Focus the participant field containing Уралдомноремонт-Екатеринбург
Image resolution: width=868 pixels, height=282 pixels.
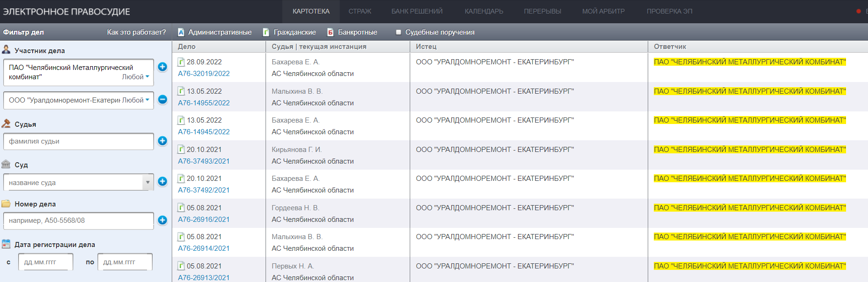tap(78, 100)
